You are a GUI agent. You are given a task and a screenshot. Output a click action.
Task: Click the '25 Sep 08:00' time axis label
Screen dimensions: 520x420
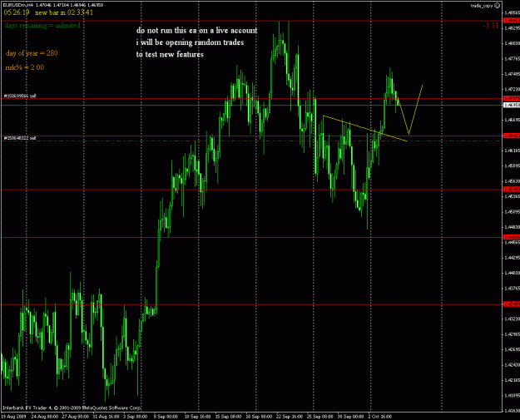pos(320,417)
